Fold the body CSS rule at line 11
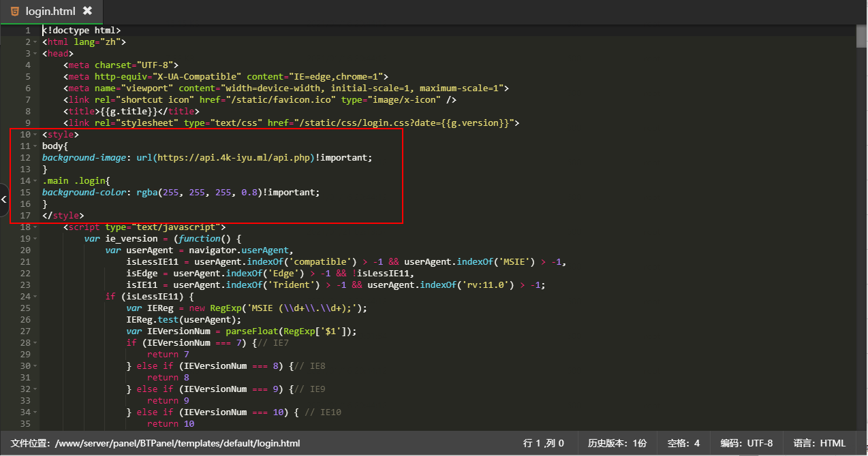 pos(35,146)
